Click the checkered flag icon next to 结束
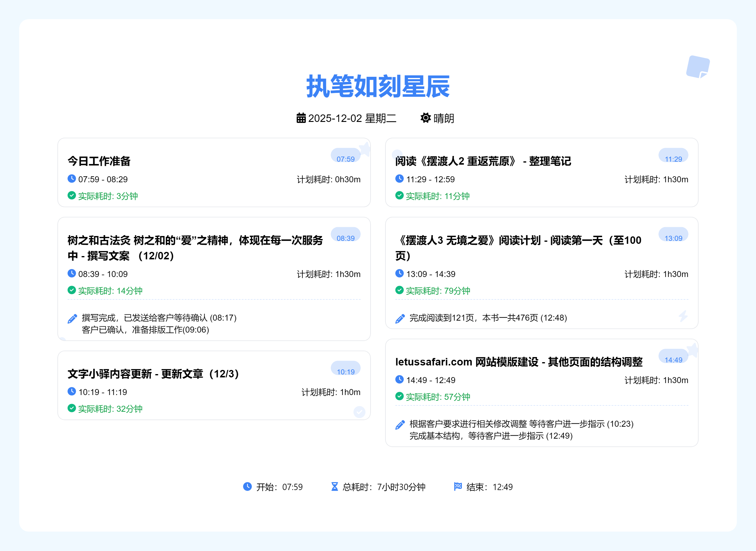 (x=458, y=487)
